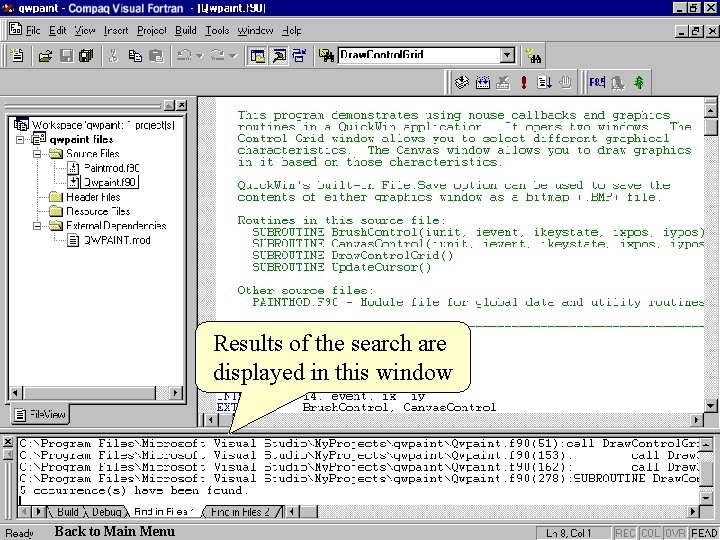The image size is (720, 540).
Task: Click the REC indicator in the status bar
Action: [x=625, y=533]
